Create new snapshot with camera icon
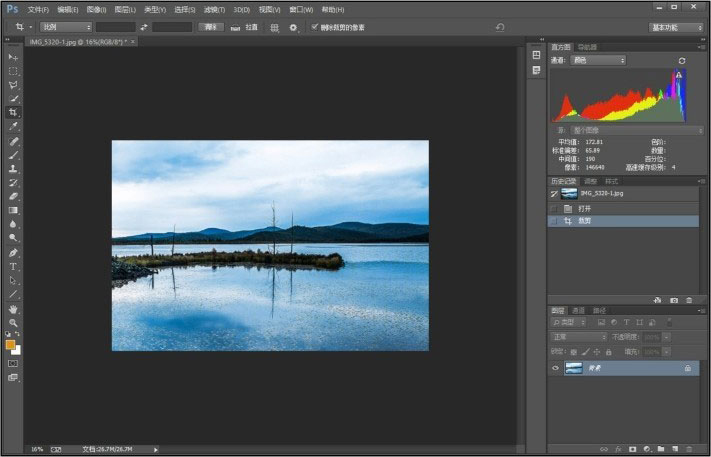This screenshot has height=457, width=711. tap(674, 299)
